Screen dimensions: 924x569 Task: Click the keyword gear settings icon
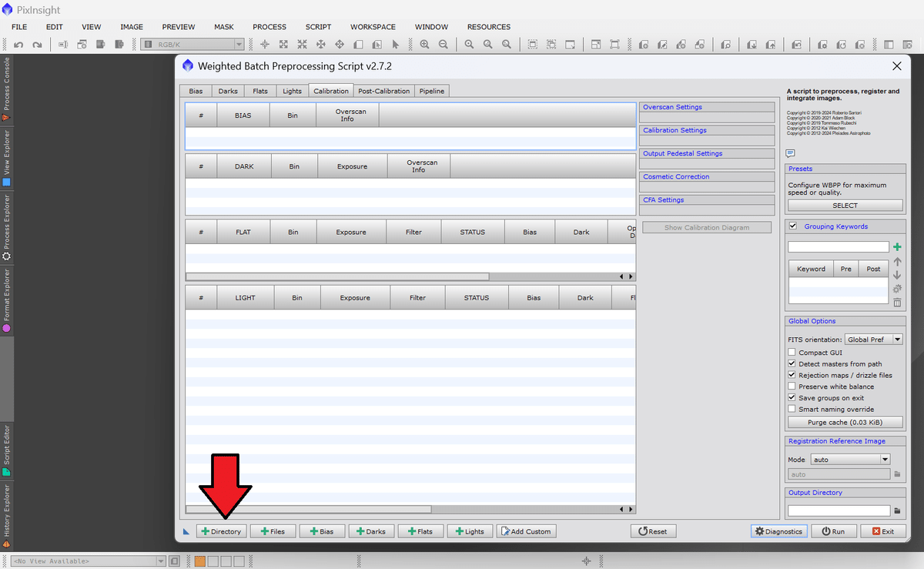point(897,289)
